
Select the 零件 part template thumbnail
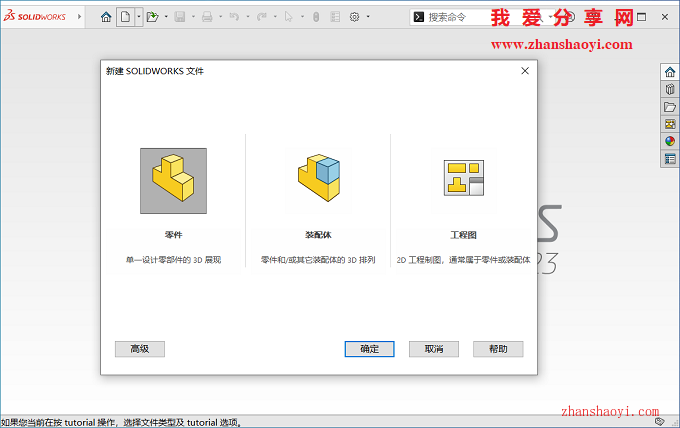click(x=173, y=181)
